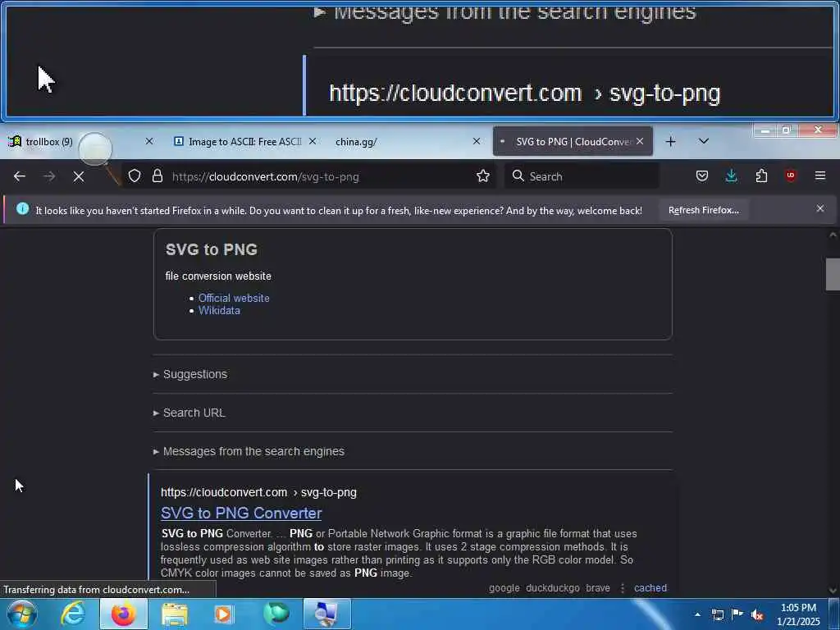Open the tracking protection shield icon
Screen dimensions: 840x630
click(x=135, y=176)
